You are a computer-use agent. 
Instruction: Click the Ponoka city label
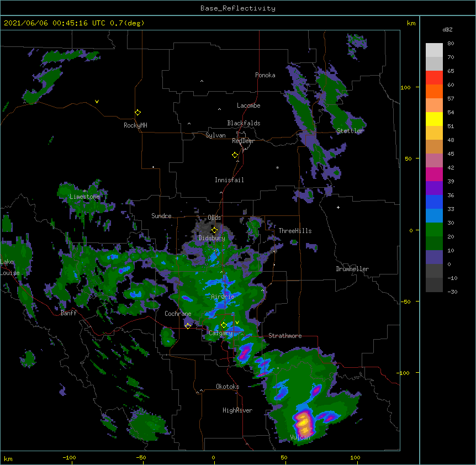pyautogui.click(x=265, y=75)
